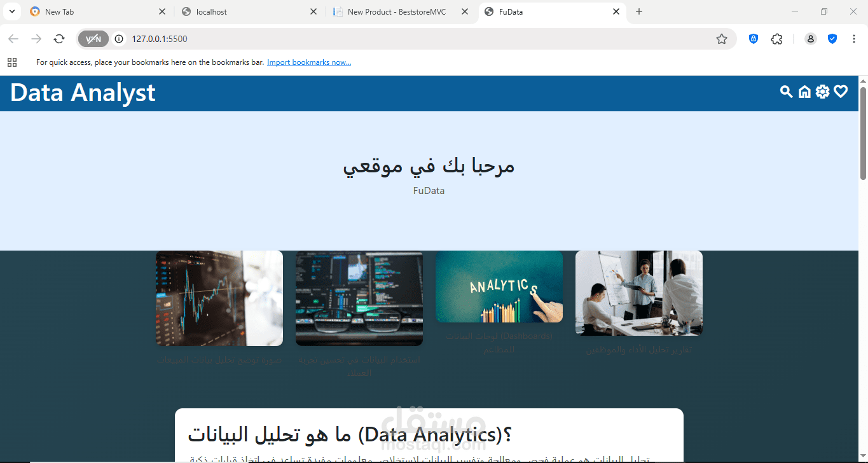Open the browser profile avatar icon
Image resolution: width=868 pixels, height=463 pixels.
click(x=811, y=39)
